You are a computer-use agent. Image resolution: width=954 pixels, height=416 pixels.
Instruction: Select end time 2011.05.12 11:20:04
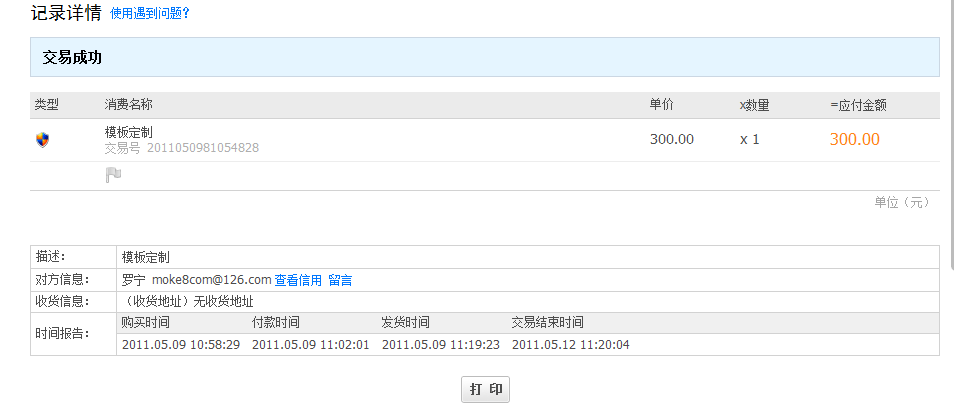(x=571, y=345)
